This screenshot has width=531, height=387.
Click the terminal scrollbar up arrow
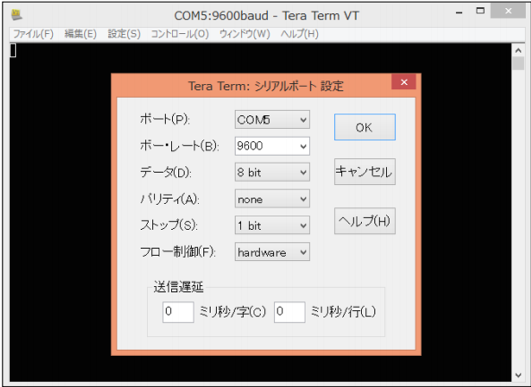tap(518, 50)
